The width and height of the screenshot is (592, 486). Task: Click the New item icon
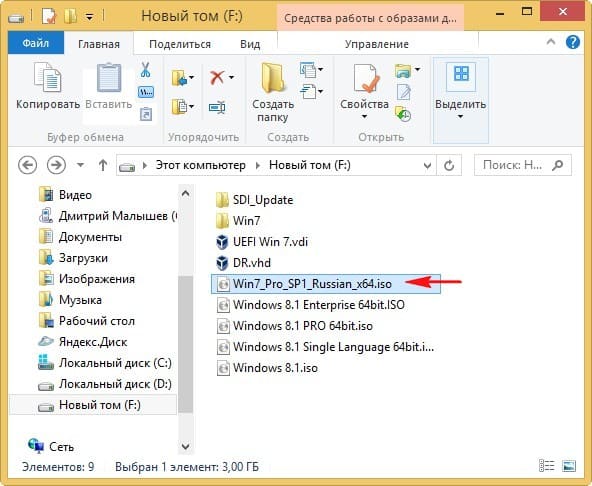[x=308, y=69]
